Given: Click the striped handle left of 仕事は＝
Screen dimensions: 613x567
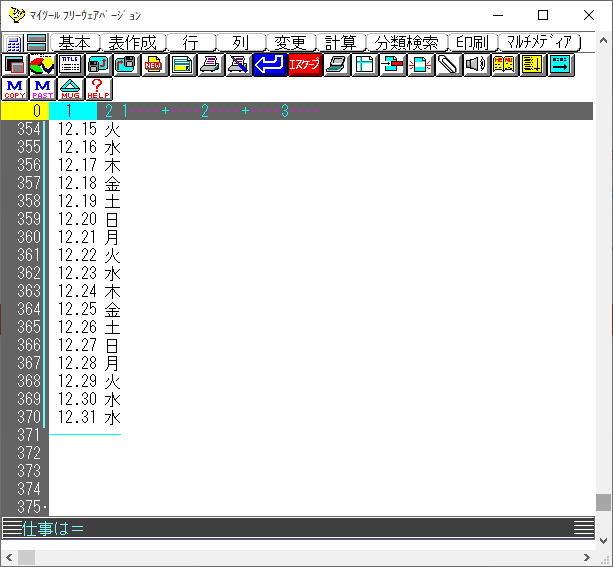Looking at the screenshot, I should click(x=12, y=529).
